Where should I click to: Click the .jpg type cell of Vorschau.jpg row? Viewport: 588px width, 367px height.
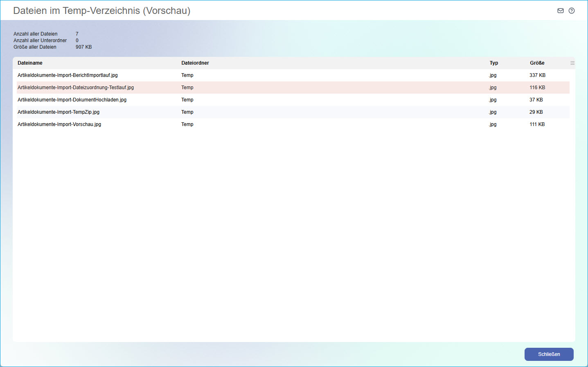pyautogui.click(x=493, y=124)
